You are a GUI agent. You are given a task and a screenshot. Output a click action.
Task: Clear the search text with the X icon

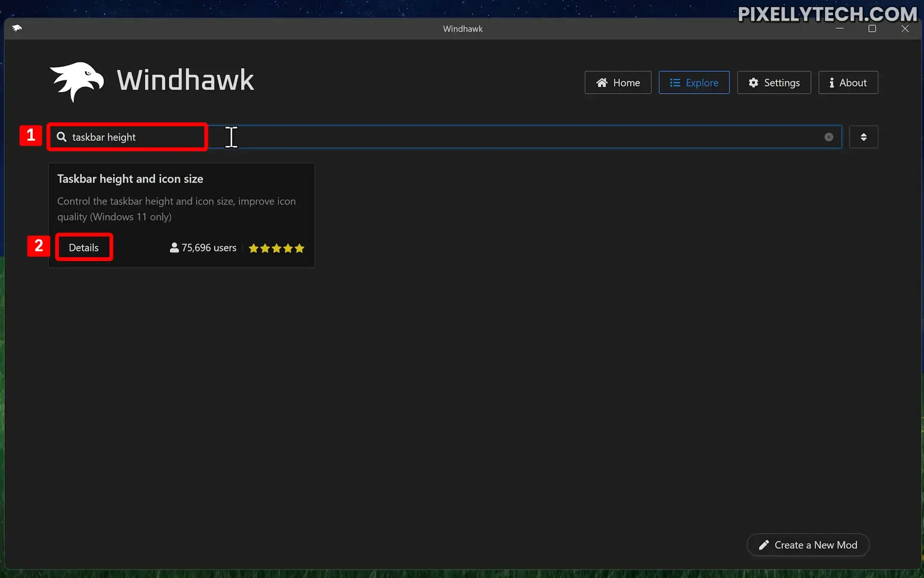click(x=829, y=137)
